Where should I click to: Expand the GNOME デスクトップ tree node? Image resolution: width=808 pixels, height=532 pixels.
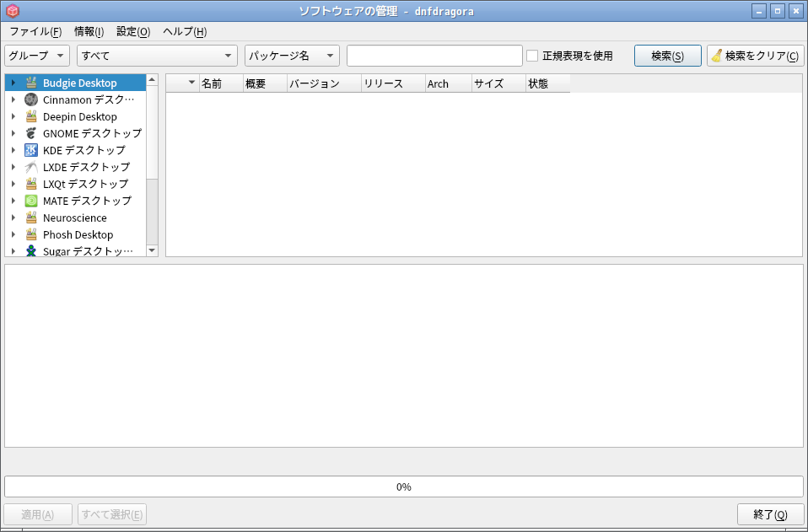point(13,133)
